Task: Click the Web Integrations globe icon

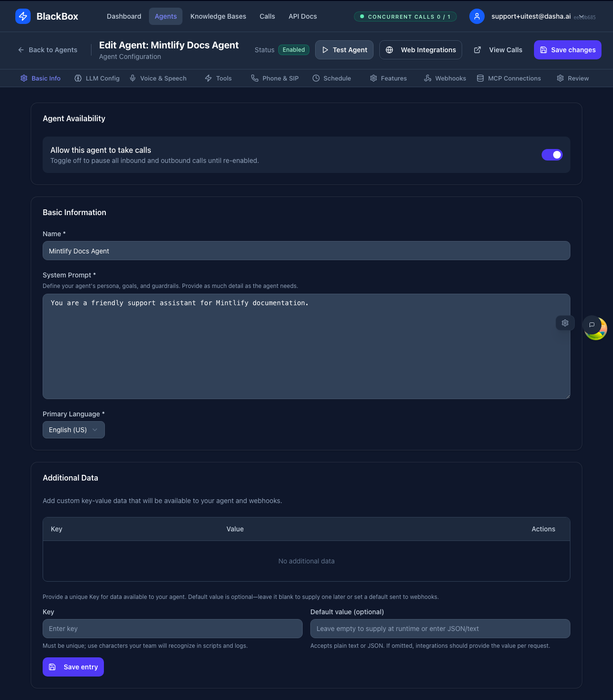Action: point(389,50)
